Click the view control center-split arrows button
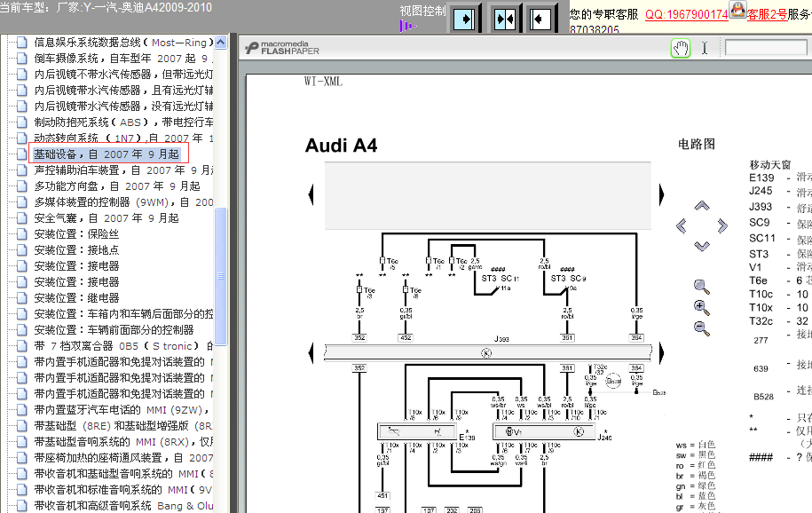The height and width of the screenshot is (513, 812). click(505, 20)
